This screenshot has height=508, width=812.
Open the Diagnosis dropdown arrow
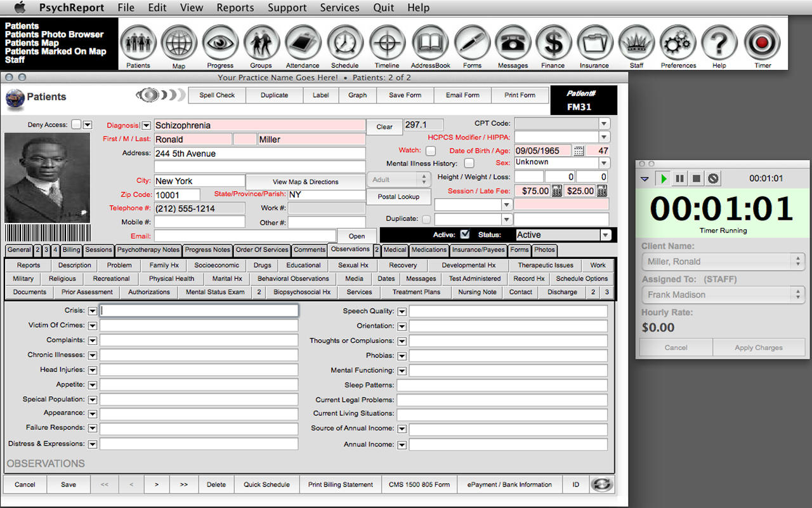point(146,126)
